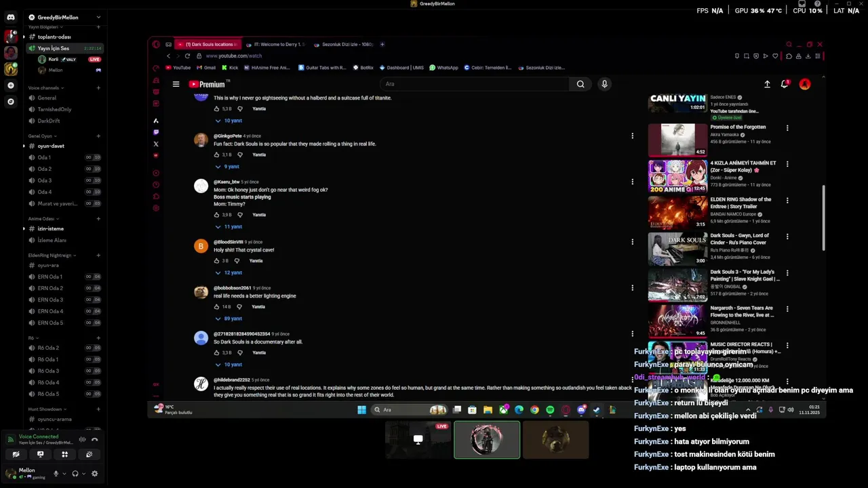Collapse the Voice channels category

pyautogui.click(x=45, y=88)
